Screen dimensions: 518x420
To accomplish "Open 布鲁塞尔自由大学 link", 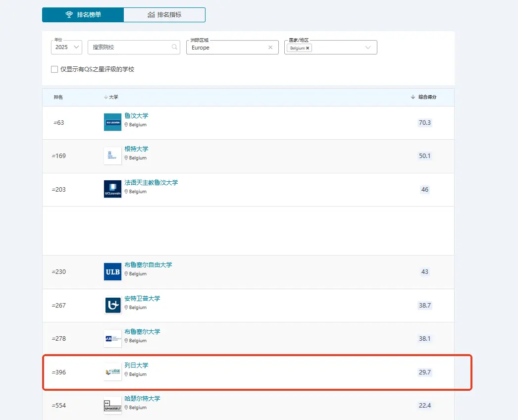I will click(x=148, y=265).
